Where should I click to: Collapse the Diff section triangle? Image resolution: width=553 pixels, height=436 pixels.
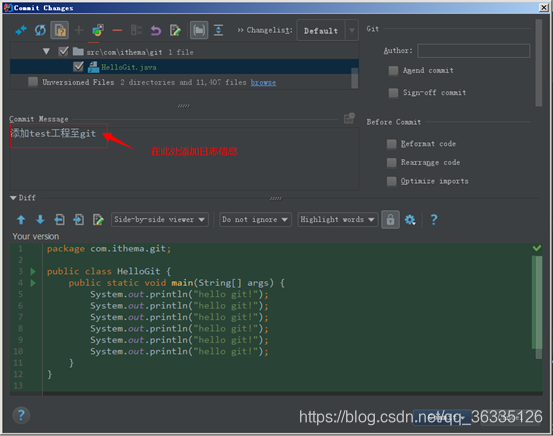(x=13, y=198)
